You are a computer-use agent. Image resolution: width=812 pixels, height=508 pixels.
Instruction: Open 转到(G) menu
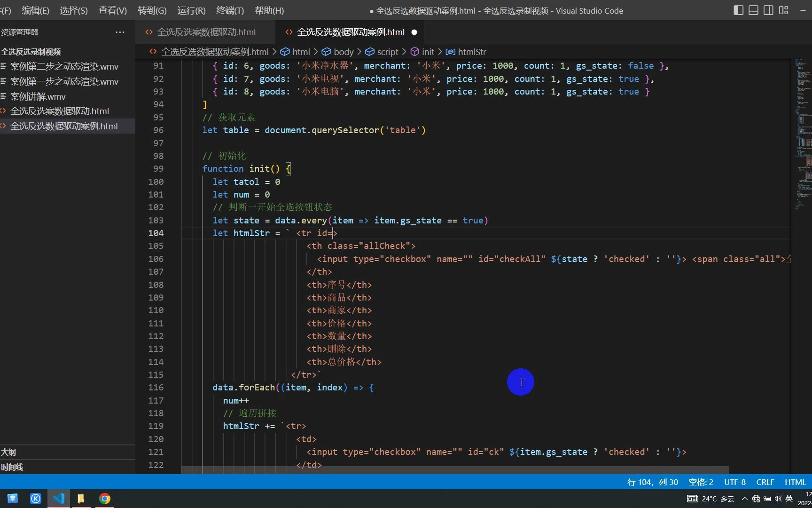tap(152, 10)
